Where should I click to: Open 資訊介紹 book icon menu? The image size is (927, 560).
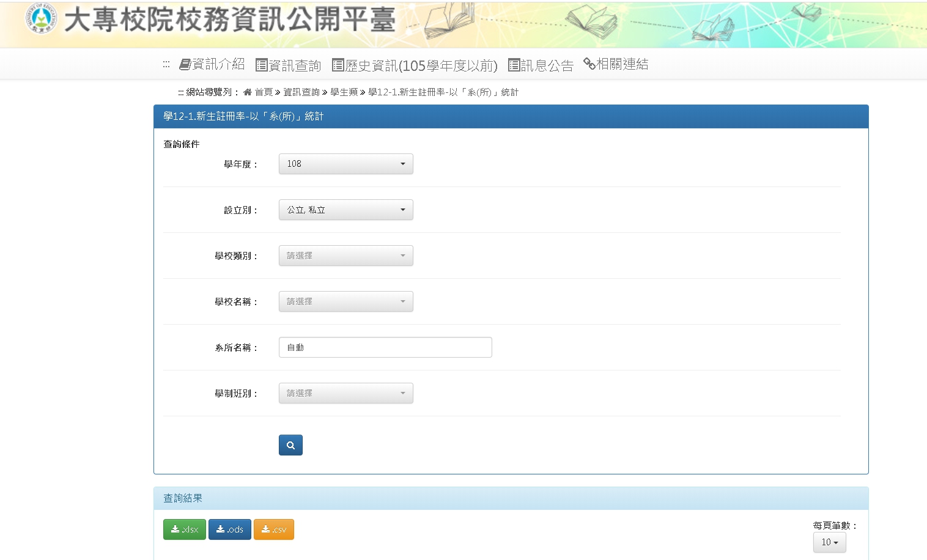(212, 64)
